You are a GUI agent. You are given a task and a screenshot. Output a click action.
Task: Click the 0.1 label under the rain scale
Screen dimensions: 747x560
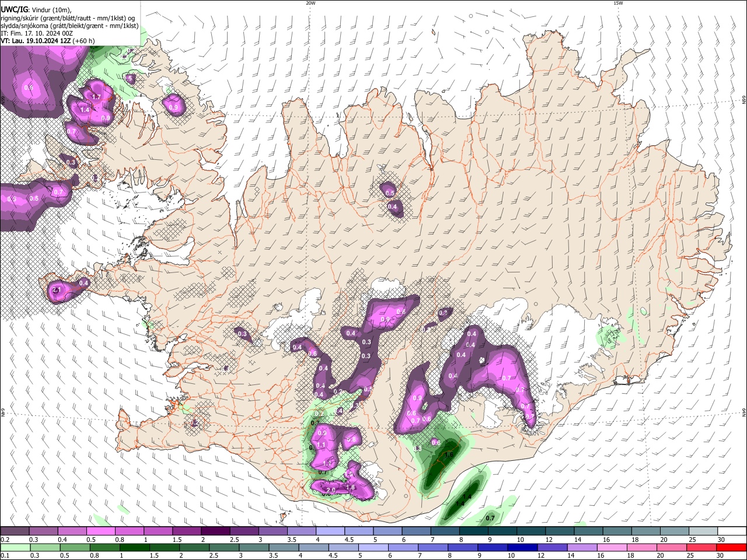pos(5,555)
